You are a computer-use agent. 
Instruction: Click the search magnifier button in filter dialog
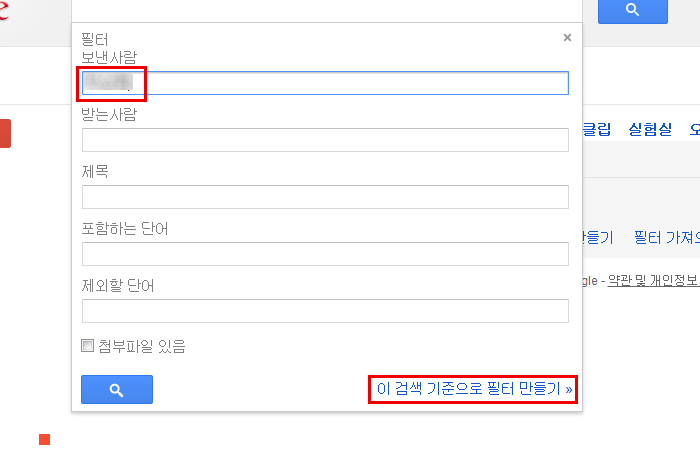(117, 389)
